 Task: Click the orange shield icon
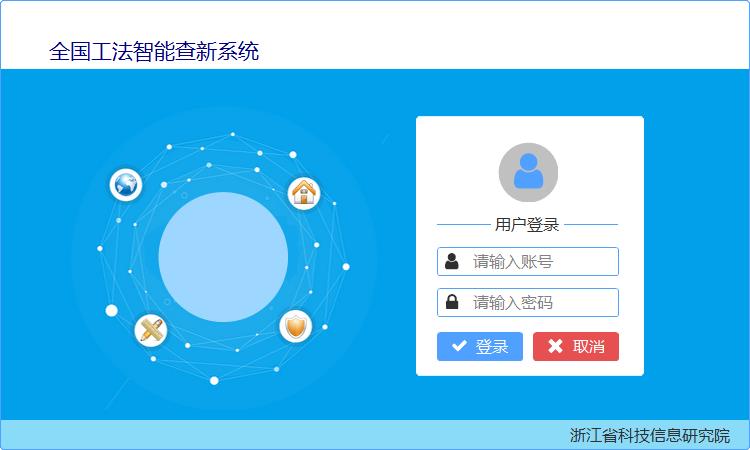coord(296,327)
